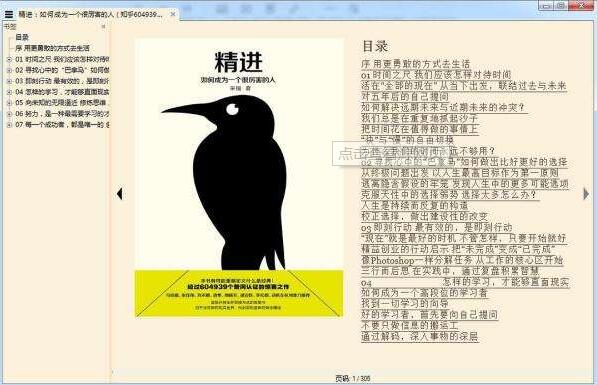The height and width of the screenshot is (385, 597).
Task: Open link 从终极问题出发
Action: (460, 173)
